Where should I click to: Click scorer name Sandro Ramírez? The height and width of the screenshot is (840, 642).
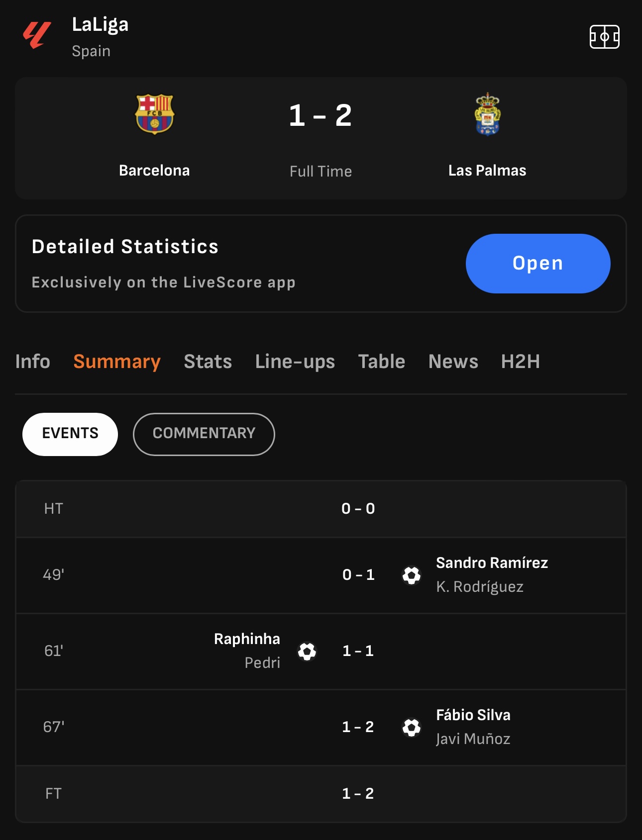point(492,562)
